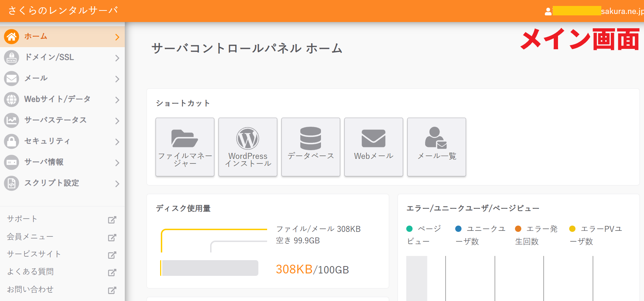Click the disk usage progress bar

click(209, 268)
